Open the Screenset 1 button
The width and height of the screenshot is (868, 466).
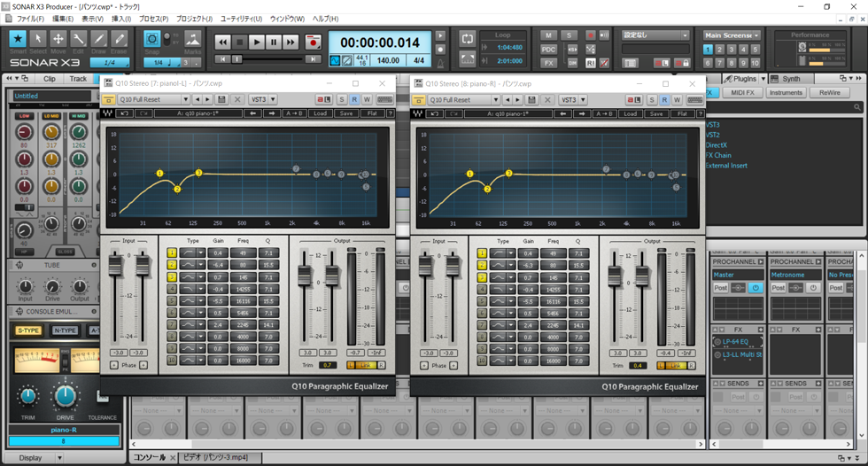point(708,50)
